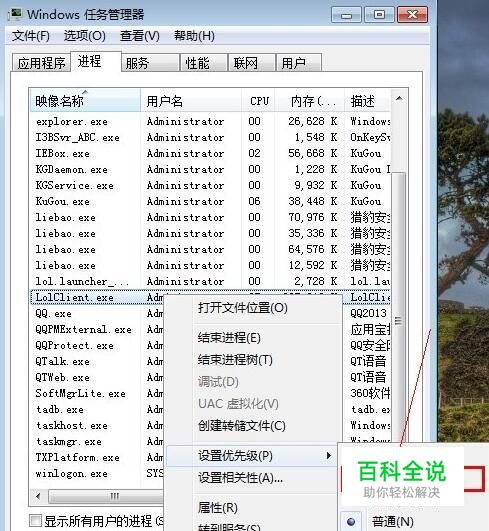Select the QTWeb.exe process
Image resolution: width=489 pixels, height=531 pixels.
pyautogui.click(x=97, y=377)
